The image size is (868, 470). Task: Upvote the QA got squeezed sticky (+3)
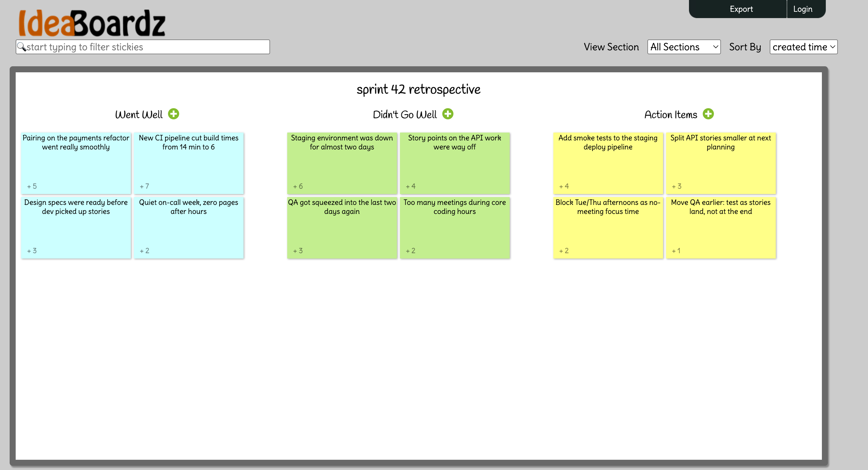(x=298, y=251)
